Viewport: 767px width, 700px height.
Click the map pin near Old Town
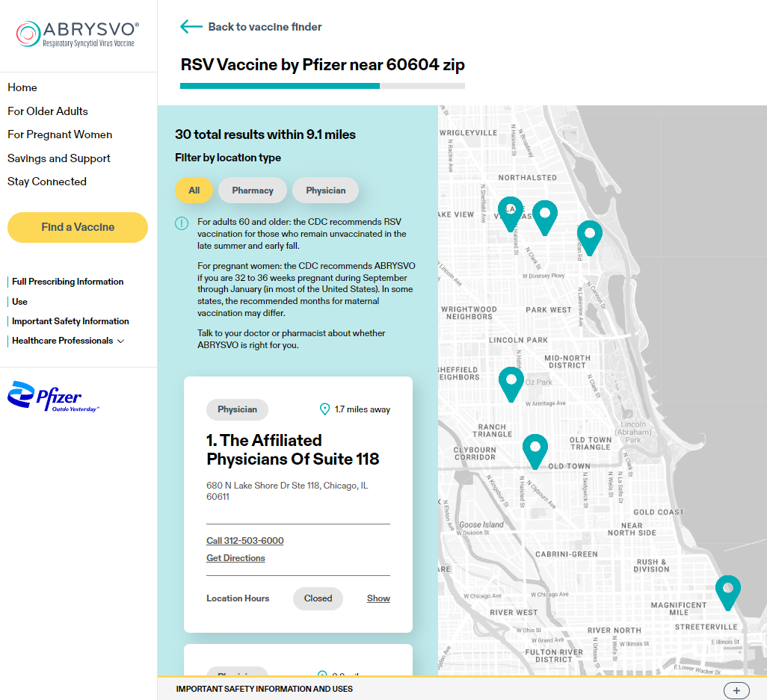pos(535,450)
